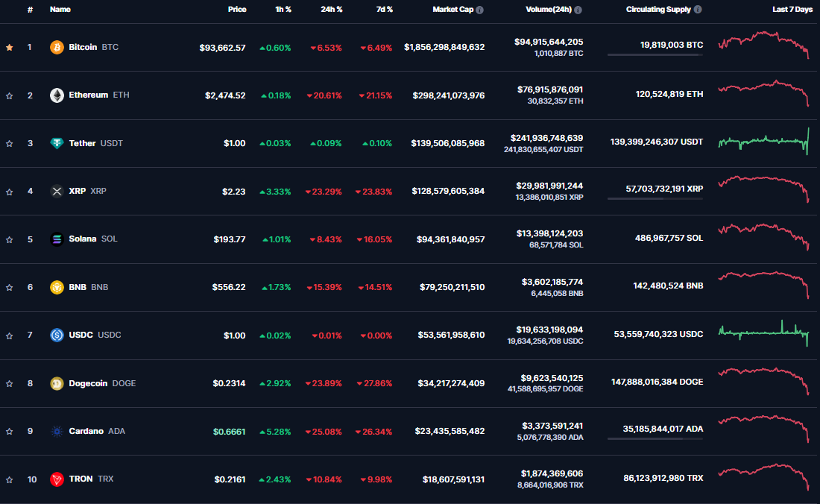Sort by 7d % column header
This screenshot has width=820, height=504.
coord(384,10)
